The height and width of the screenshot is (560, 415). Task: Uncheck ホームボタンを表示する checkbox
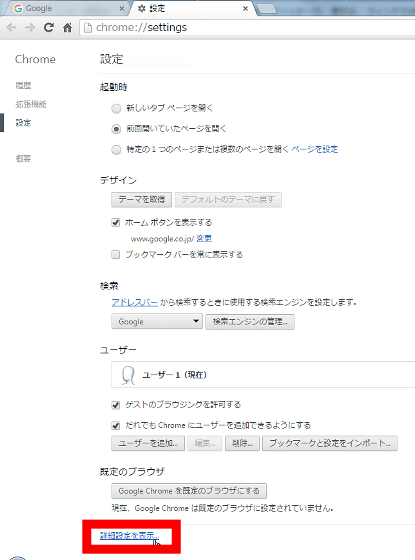(x=116, y=222)
